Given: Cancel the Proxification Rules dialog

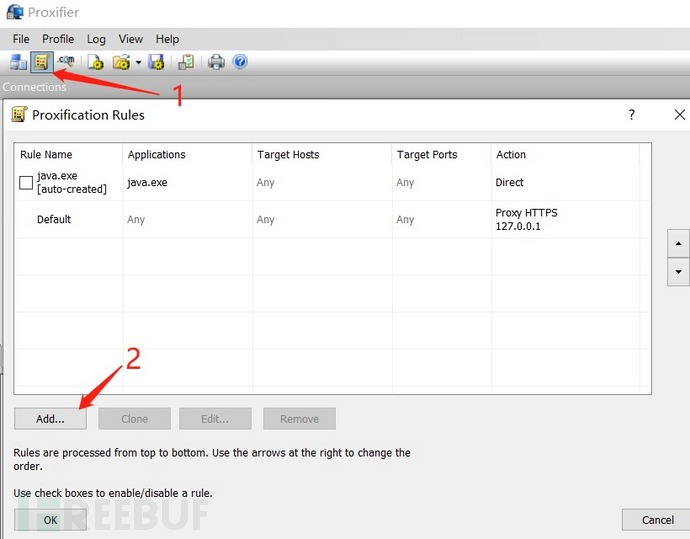Looking at the screenshot, I should [657, 520].
